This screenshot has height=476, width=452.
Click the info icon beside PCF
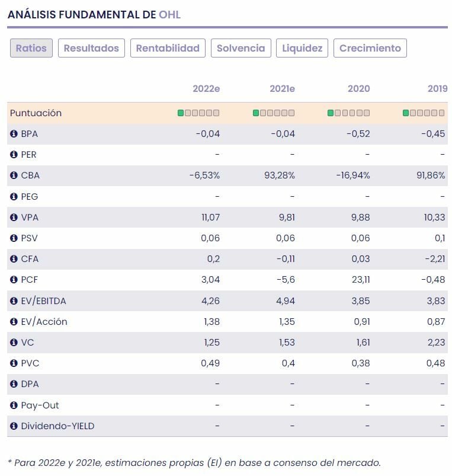[14, 280]
